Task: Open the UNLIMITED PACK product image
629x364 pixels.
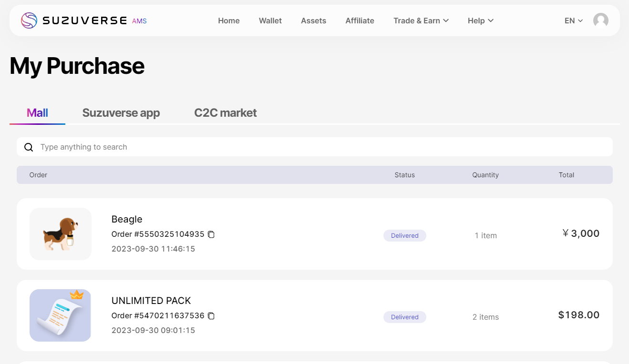Action: click(61, 315)
